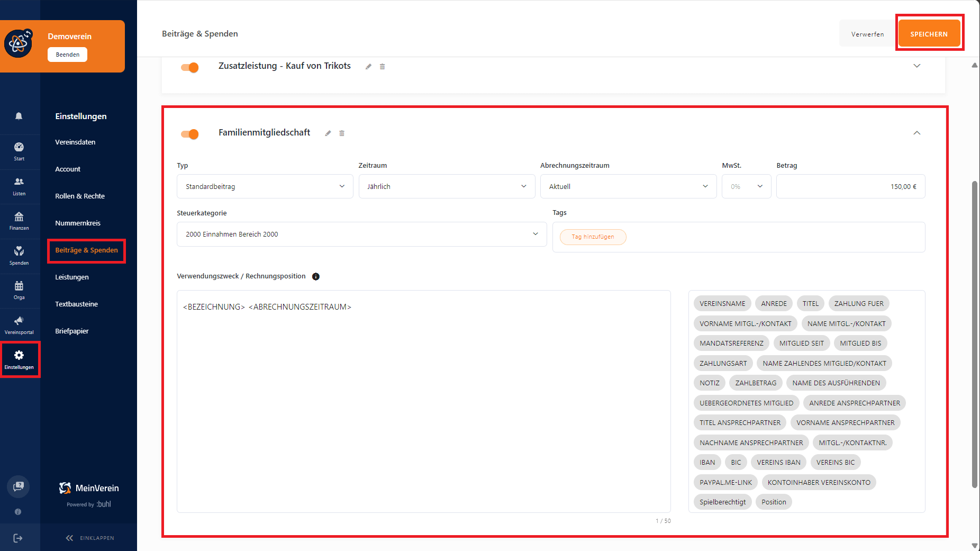Insert MANDATSREFERENZ placeholder chip
Screen dimensions: 980x551
[x=731, y=343]
